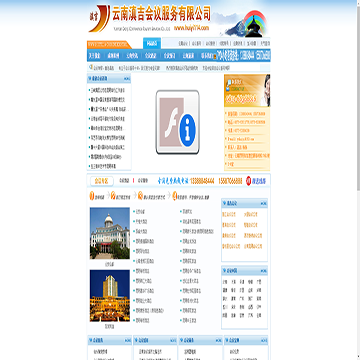Open 'more' in the fourth bottom panel
Image resolution: width=360 pixels, height=360 pixels.
[x=264, y=340]
